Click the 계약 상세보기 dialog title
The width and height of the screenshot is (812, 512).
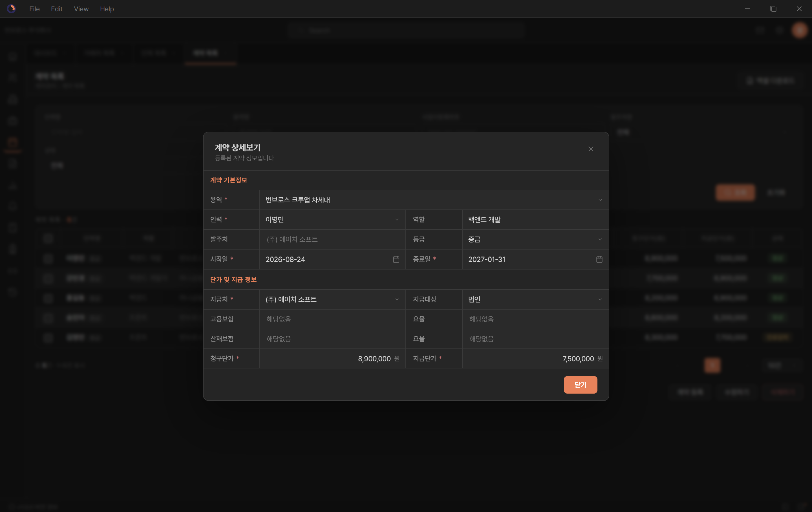tap(237, 147)
